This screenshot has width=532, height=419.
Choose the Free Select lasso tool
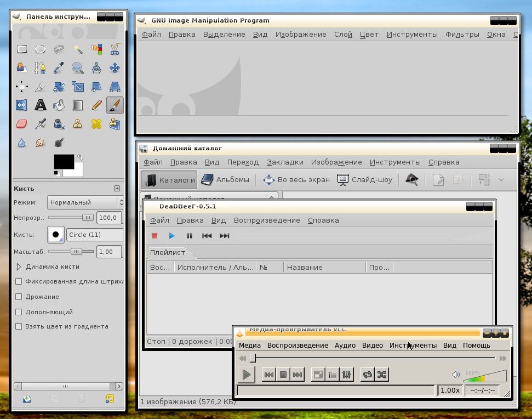pos(59,49)
